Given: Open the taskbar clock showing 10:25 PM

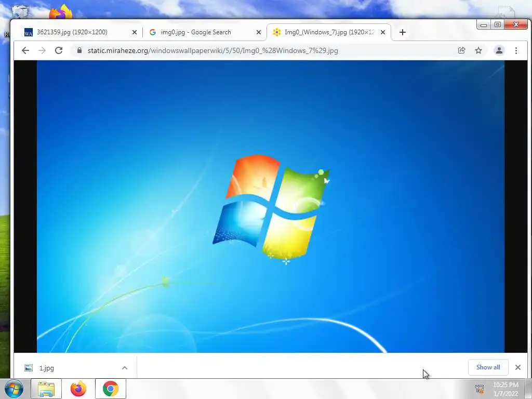Looking at the screenshot, I should pyautogui.click(x=506, y=389).
